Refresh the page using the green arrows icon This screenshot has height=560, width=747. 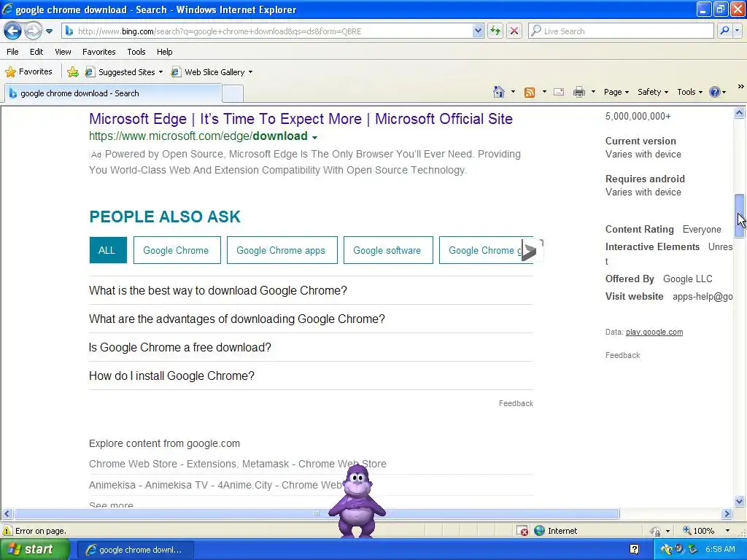495,31
